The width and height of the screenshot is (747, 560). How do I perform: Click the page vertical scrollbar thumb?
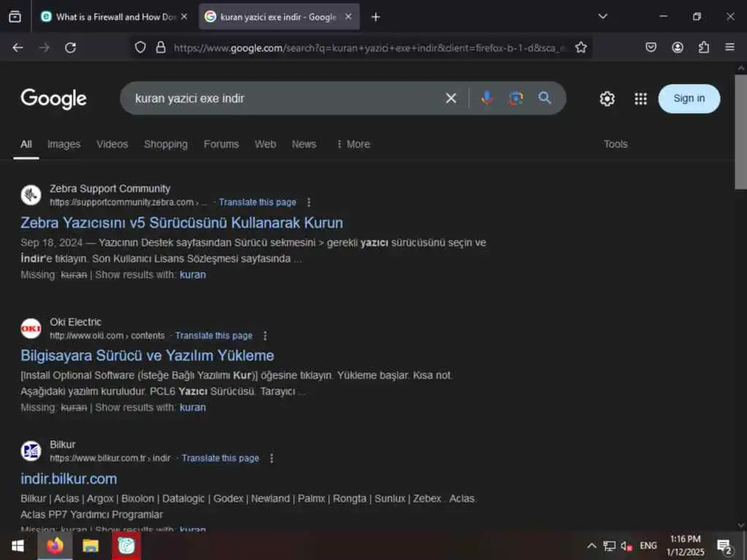click(x=741, y=132)
